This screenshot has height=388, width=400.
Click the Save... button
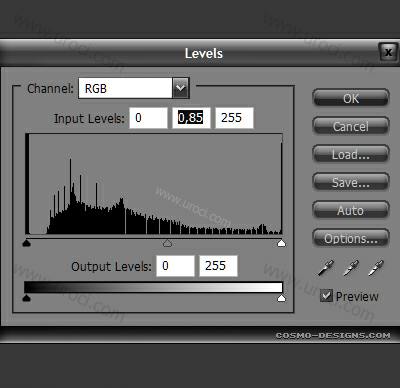point(351,182)
